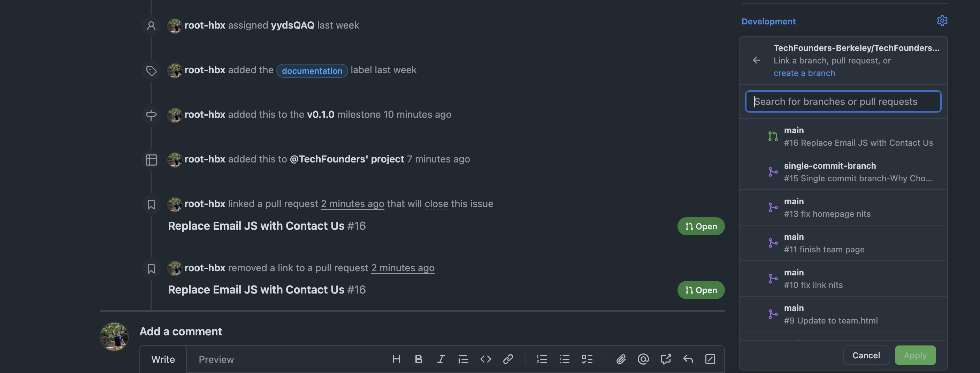The image size is (980, 373).
Task: Attach a file with the paperclip icon
Action: (621, 359)
